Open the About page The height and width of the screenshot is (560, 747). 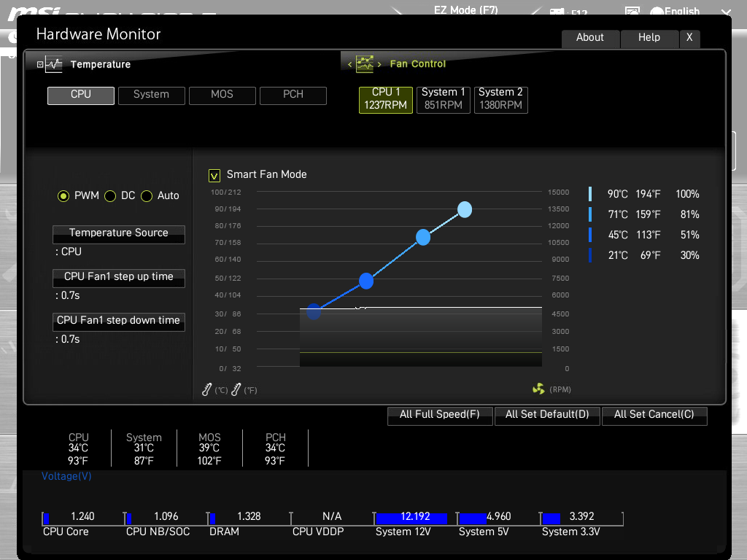point(590,38)
